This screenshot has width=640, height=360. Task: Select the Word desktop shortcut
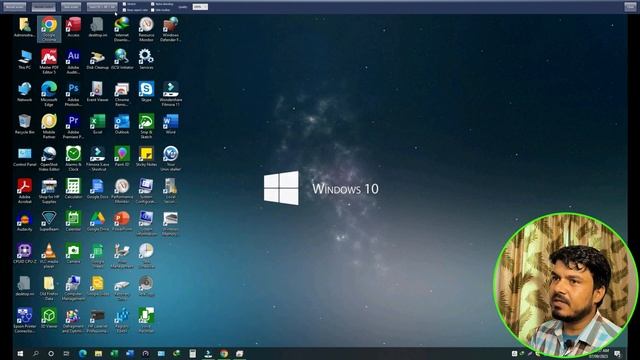pos(171,124)
